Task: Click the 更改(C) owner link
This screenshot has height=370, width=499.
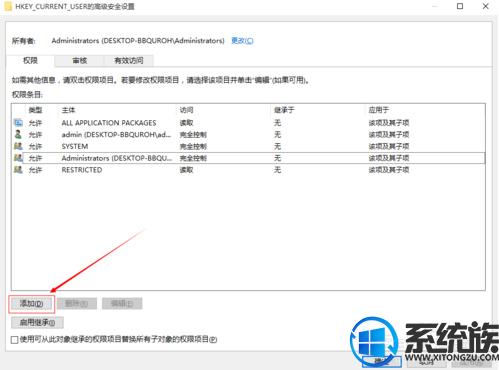Action: 242,41
